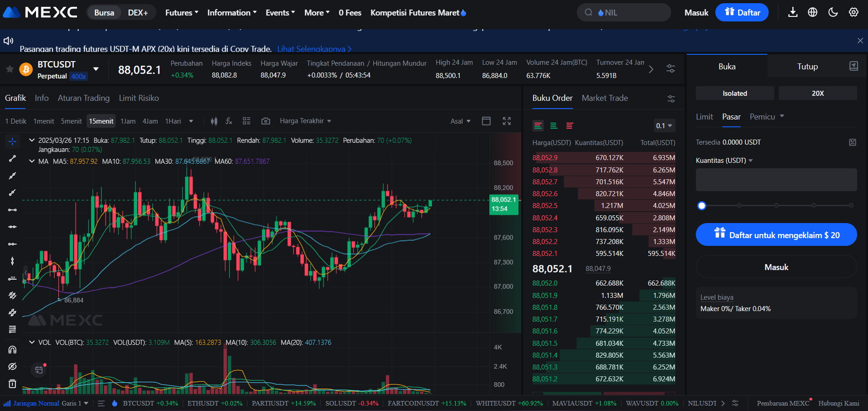Viewport: 868px width, 411px height.
Task: Open the indicators (fx) panel
Action: click(x=229, y=121)
